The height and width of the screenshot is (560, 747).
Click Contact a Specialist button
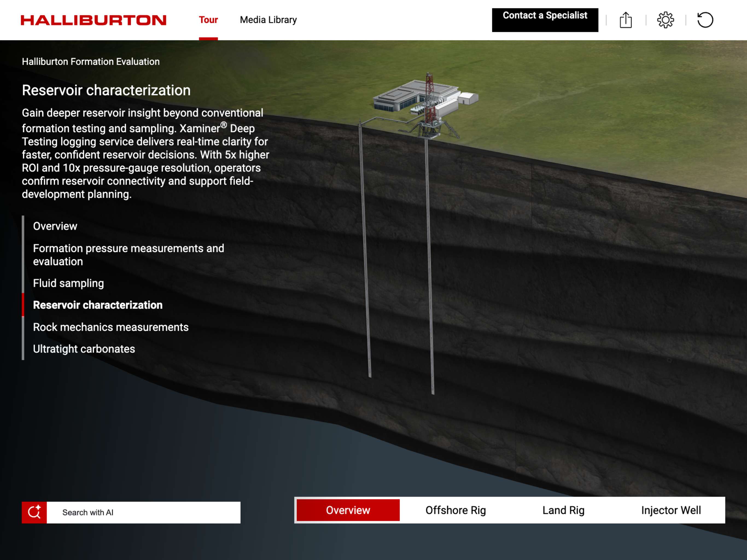point(545,20)
